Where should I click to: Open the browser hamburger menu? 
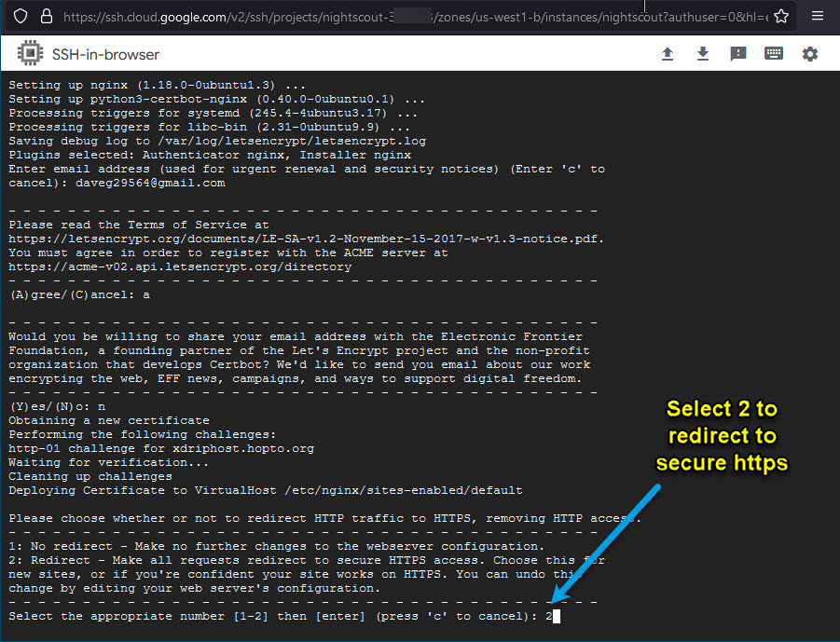[x=818, y=17]
